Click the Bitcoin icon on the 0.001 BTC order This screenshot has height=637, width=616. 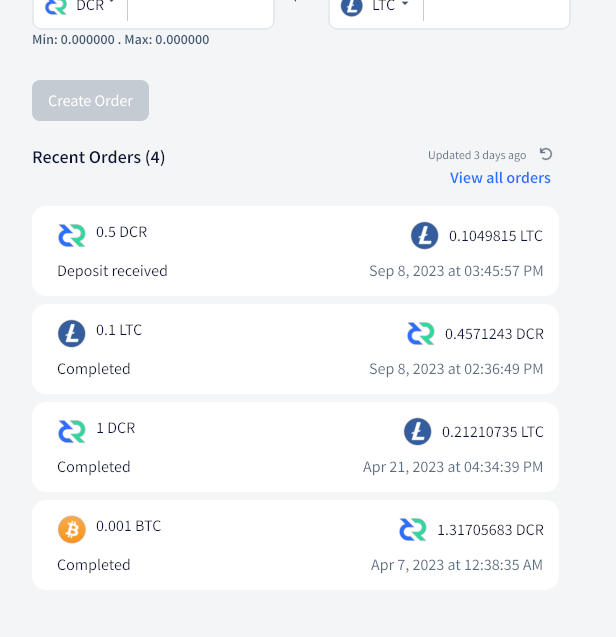(72, 529)
